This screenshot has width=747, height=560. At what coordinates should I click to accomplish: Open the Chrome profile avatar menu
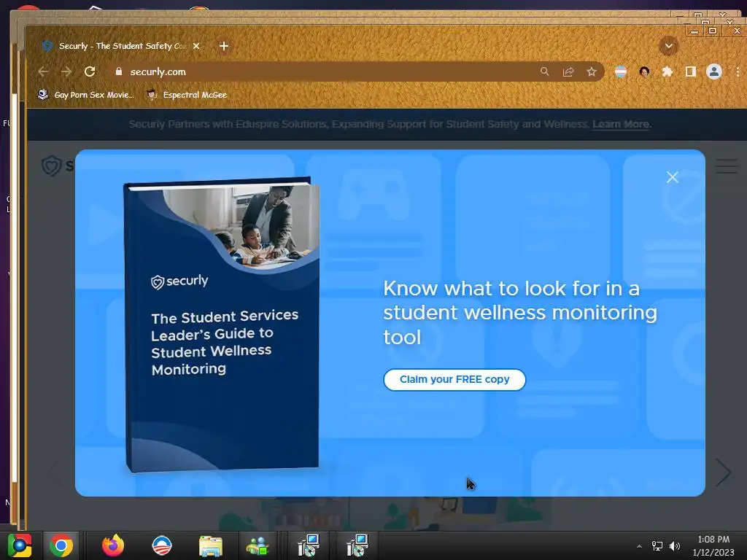point(713,72)
